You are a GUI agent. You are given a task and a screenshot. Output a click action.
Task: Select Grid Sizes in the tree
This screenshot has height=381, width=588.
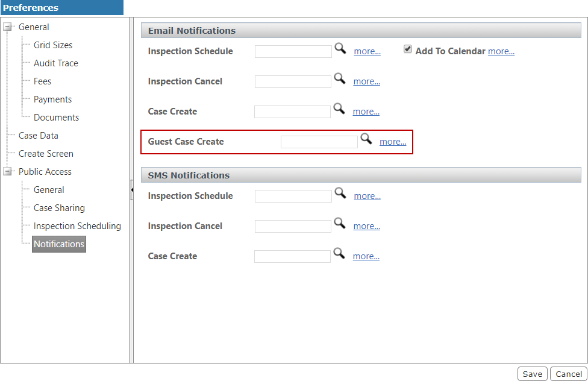click(x=53, y=45)
